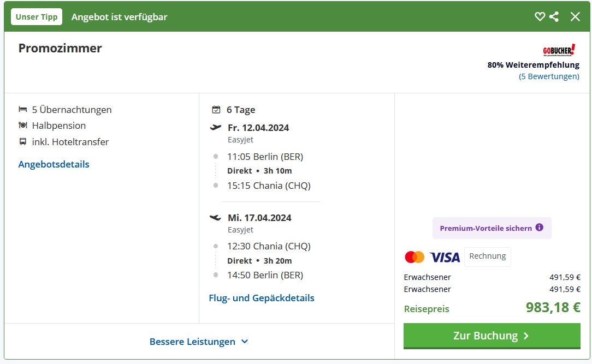Image resolution: width=592 pixels, height=364 pixels.
Task: Click the Premium-Vorteile sichern badge
Action: point(486,228)
